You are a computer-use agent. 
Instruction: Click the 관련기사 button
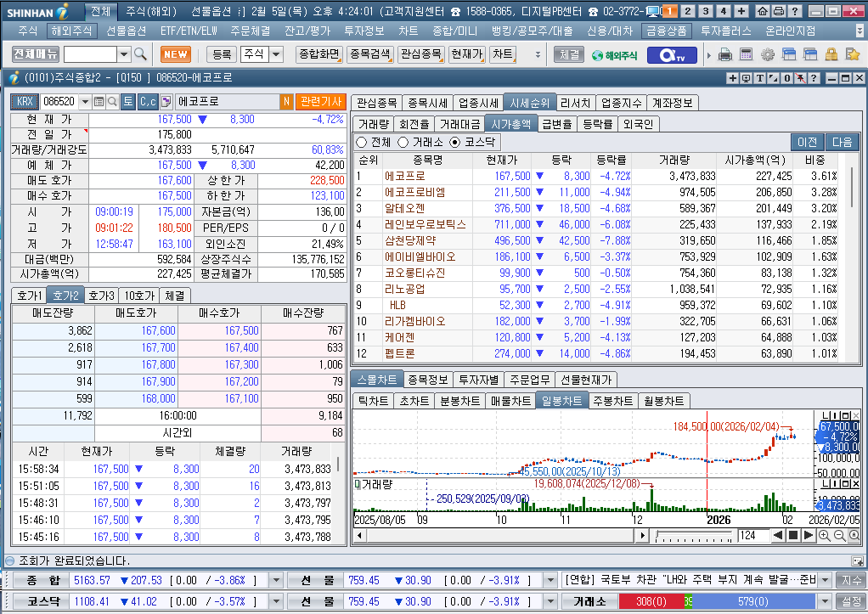pos(320,101)
